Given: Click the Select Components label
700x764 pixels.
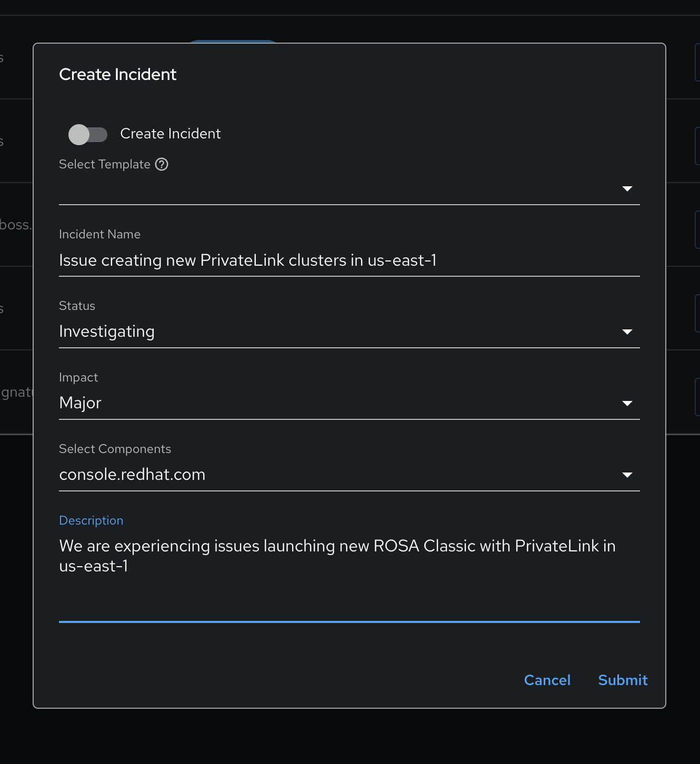Looking at the screenshot, I should (x=115, y=449).
